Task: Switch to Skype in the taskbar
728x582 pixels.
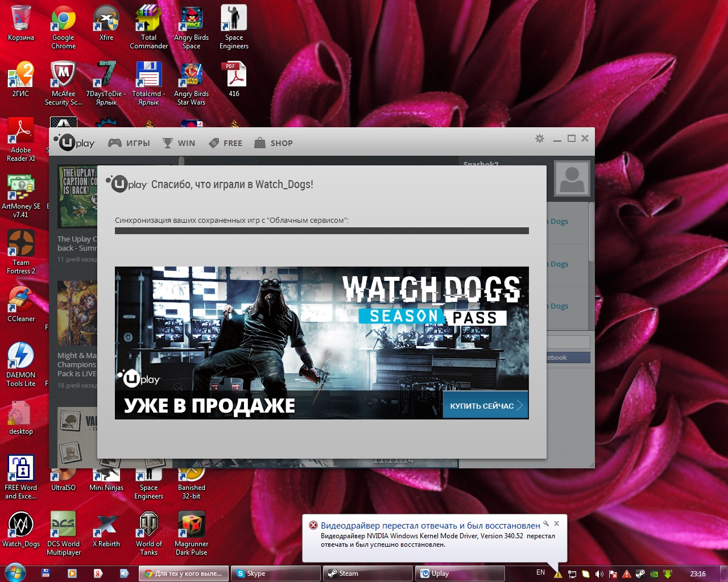Action: [276, 573]
